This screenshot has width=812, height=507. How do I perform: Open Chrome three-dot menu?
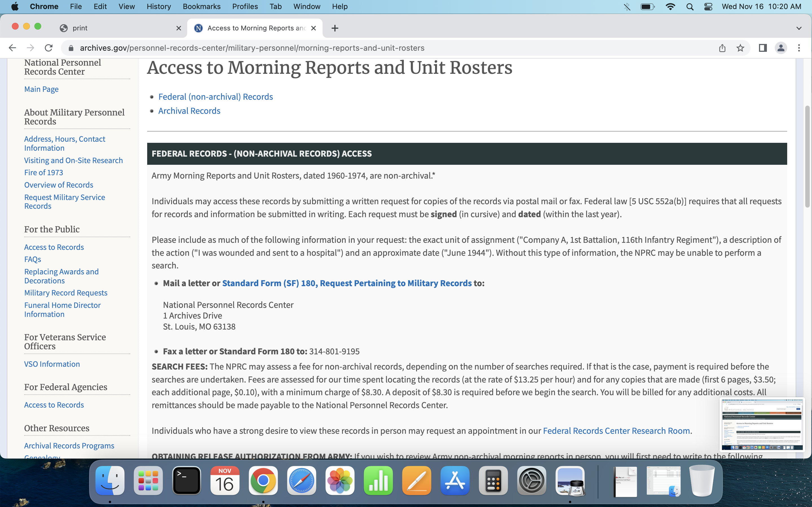[799, 48]
